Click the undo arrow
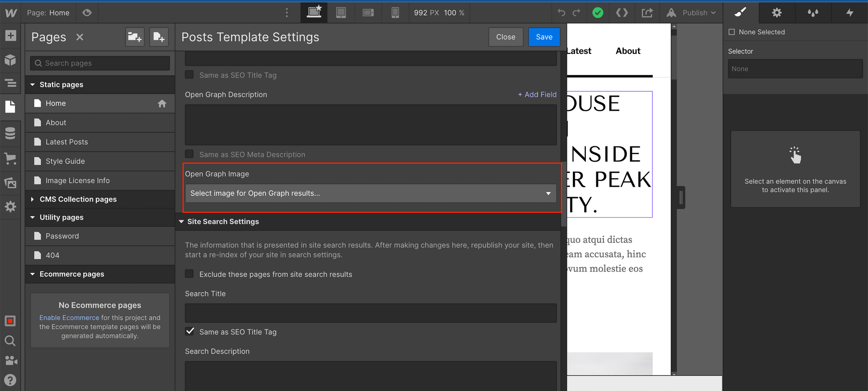This screenshot has width=868, height=391. tap(561, 13)
